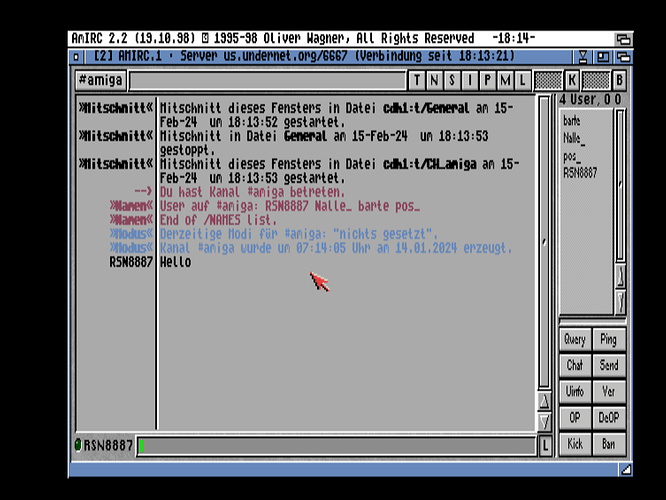666x500 pixels.
Task: Click the limit field next to L mode
Action: [x=548, y=80]
